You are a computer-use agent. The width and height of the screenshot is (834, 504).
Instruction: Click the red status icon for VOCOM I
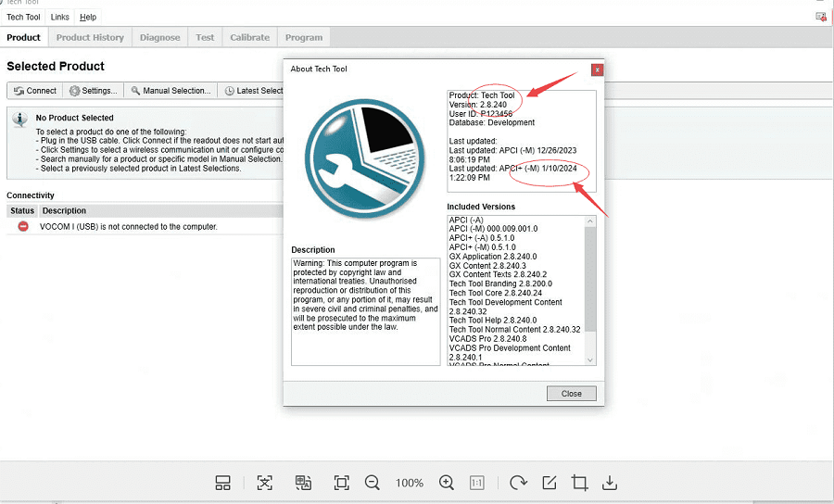click(x=23, y=226)
